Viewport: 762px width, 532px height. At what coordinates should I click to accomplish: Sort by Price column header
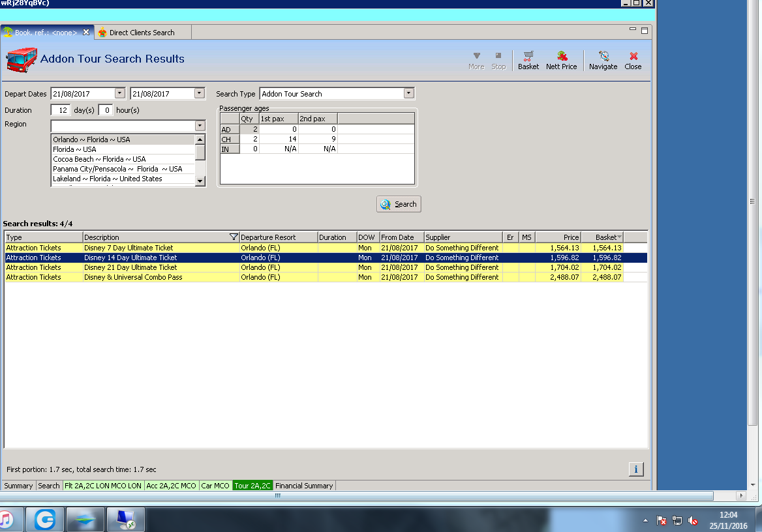558,237
